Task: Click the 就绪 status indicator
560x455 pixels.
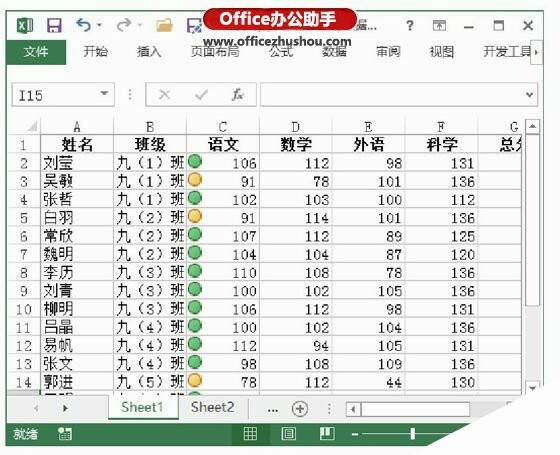Action: pyautogui.click(x=25, y=434)
